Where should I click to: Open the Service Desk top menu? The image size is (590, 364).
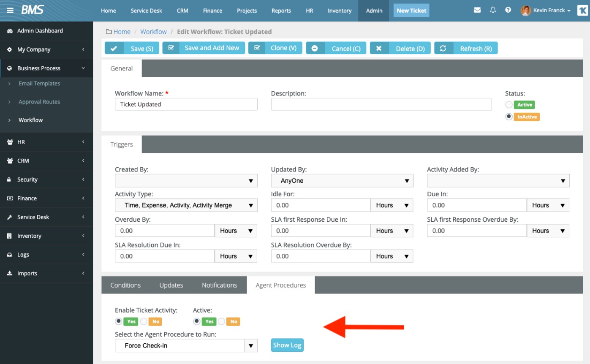pos(146,11)
